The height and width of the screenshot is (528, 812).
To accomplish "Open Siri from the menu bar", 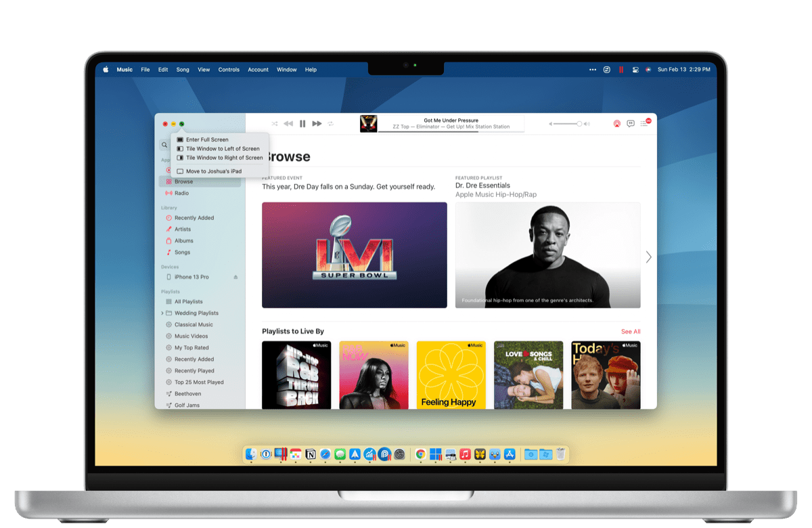I will [648, 70].
